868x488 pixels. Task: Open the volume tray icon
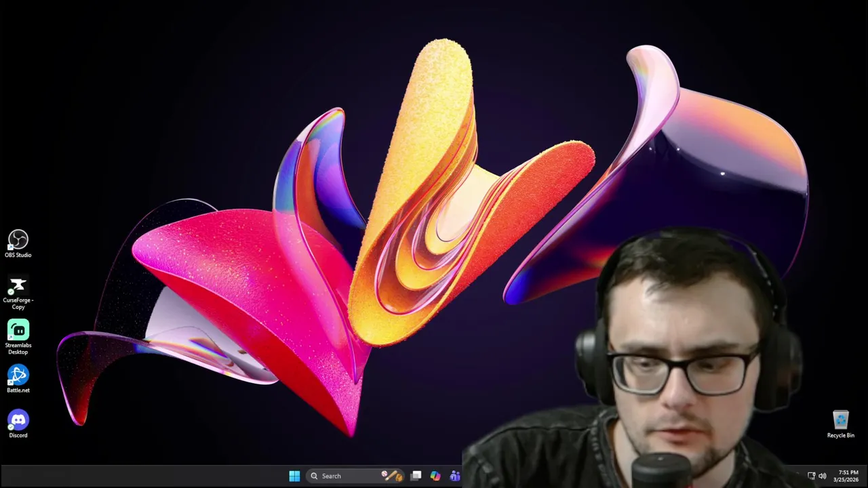[x=823, y=476]
